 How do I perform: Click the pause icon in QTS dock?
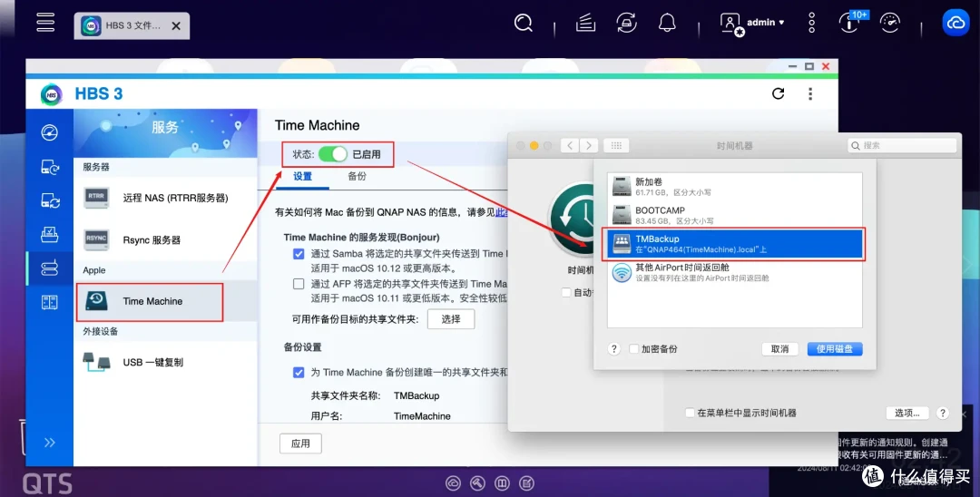(502, 482)
